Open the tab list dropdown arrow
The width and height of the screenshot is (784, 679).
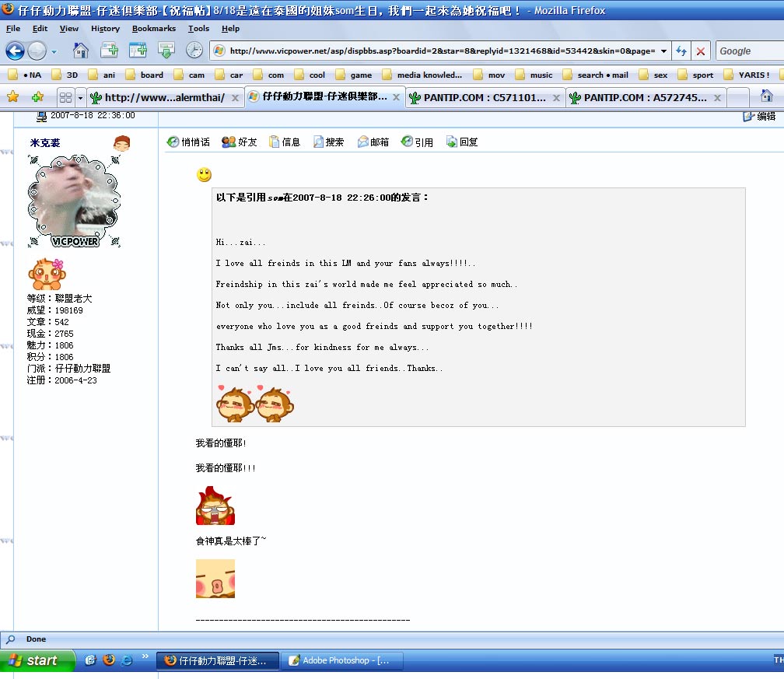click(x=80, y=97)
